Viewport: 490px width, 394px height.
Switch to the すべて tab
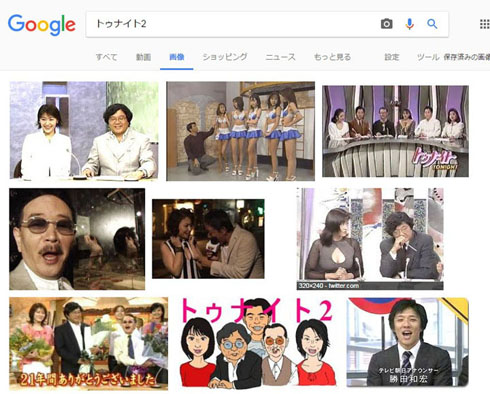tap(106, 57)
